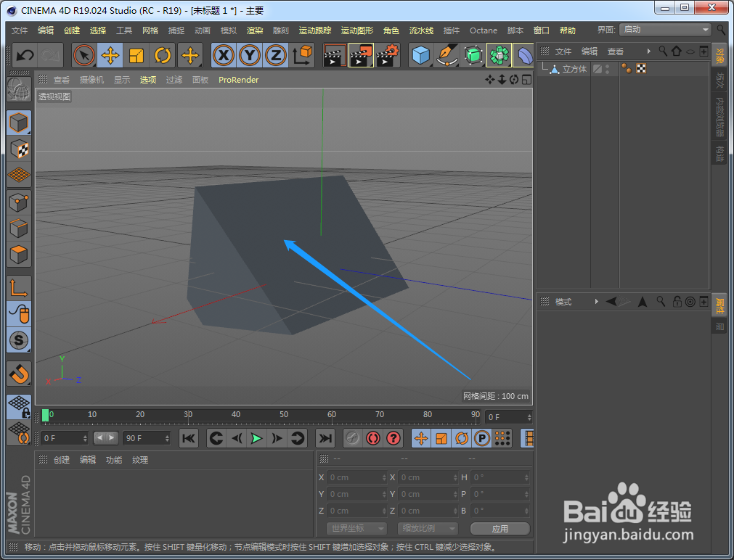The image size is (734, 560).
Task: Toggle Viewport Solo icon
Action: tap(19, 339)
